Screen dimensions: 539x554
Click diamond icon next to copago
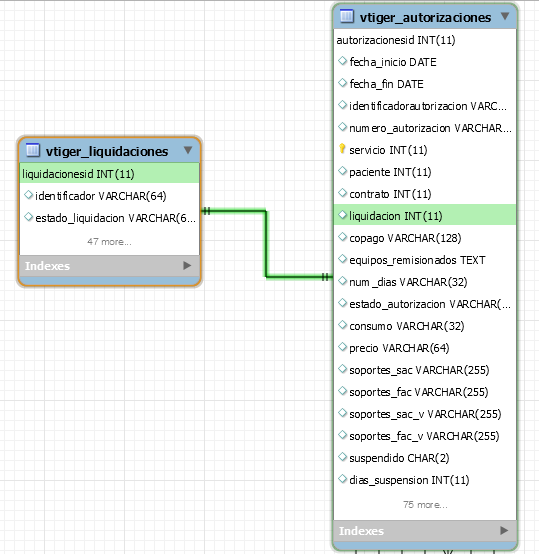coord(342,237)
